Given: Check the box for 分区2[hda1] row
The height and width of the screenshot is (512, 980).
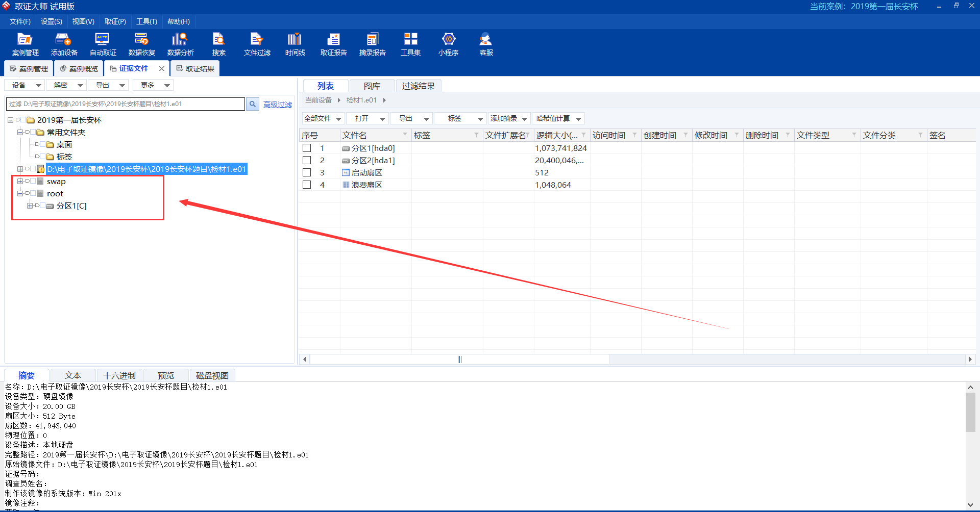Looking at the screenshot, I should click(x=307, y=160).
